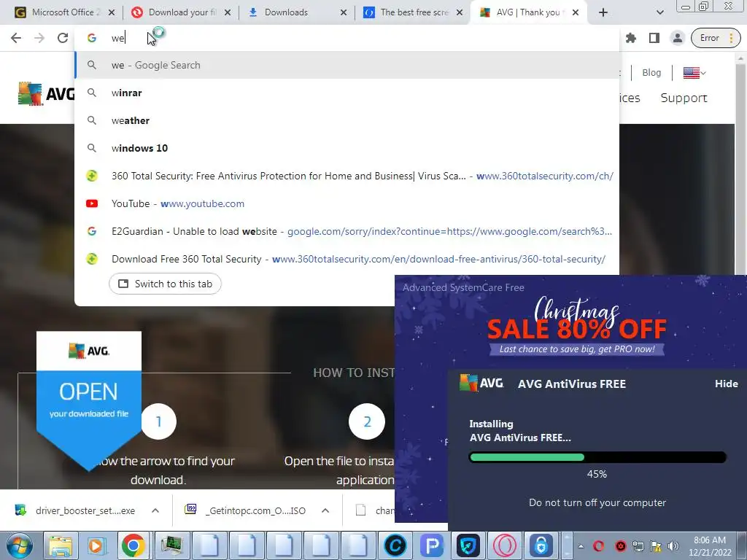Toggle the Chrome side panel icon
This screenshot has height=560, width=747.
[654, 38]
